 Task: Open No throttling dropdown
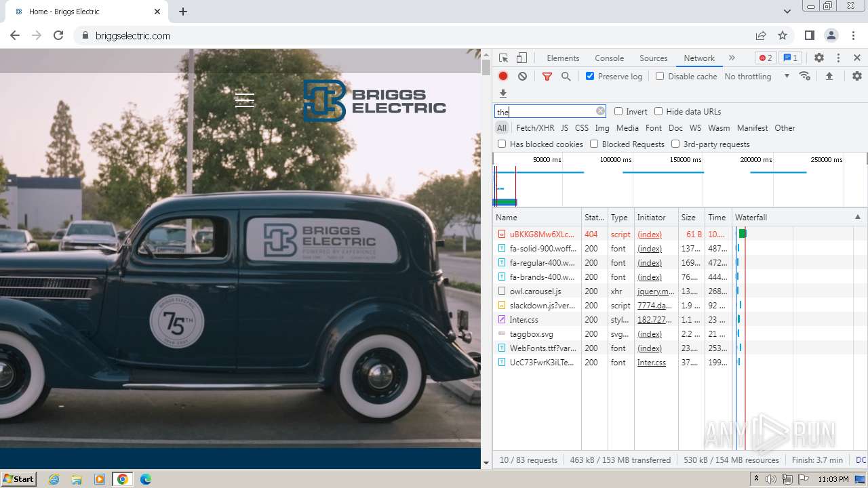coord(757,77)
